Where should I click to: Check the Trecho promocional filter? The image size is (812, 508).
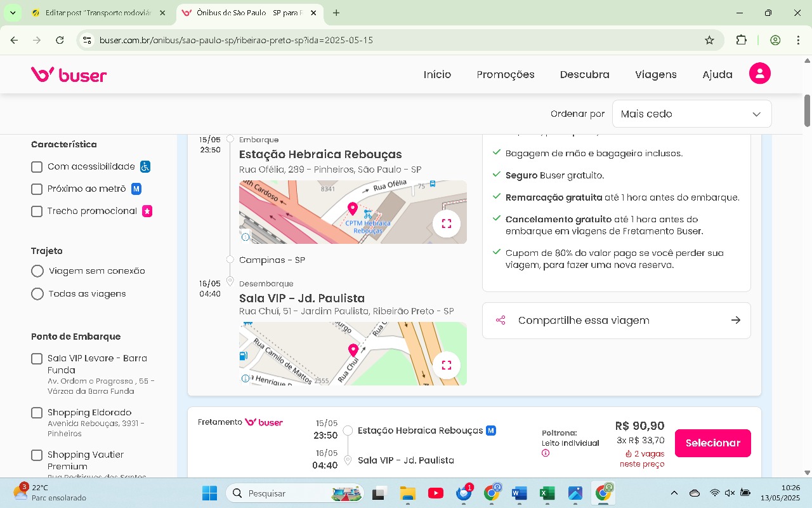tap(37, 211)
